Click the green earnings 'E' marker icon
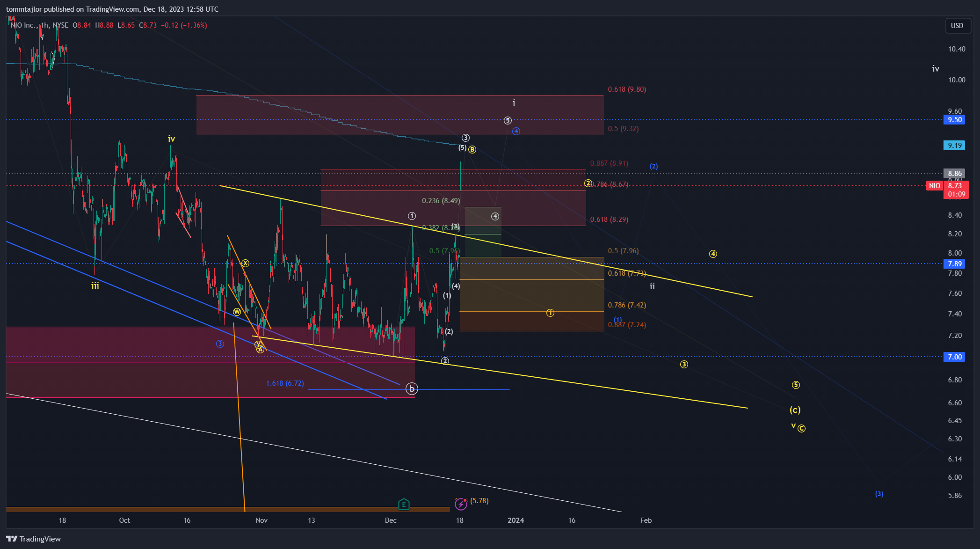 (404, 504)
